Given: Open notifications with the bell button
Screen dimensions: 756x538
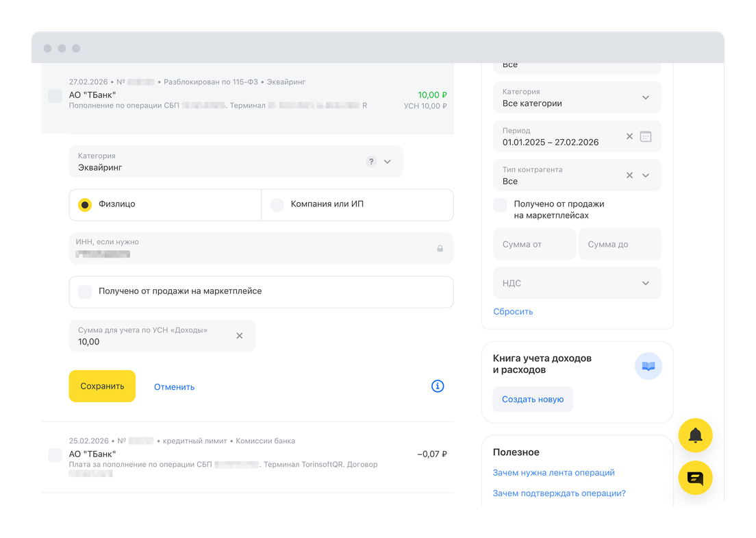Looking at the screenshot, I should [695, 435].
